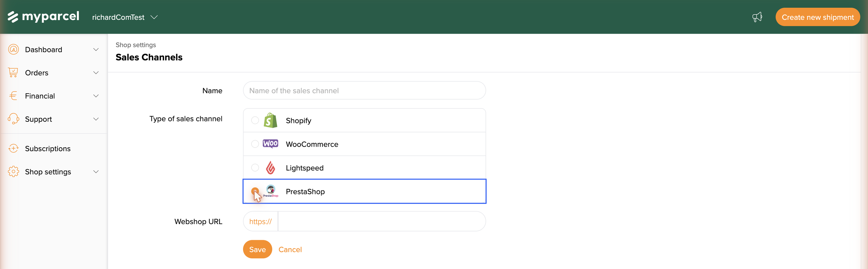Screen dimensions: 868x269
Task: Click the Dashboard sidebar icon
Action: (14, 49)
